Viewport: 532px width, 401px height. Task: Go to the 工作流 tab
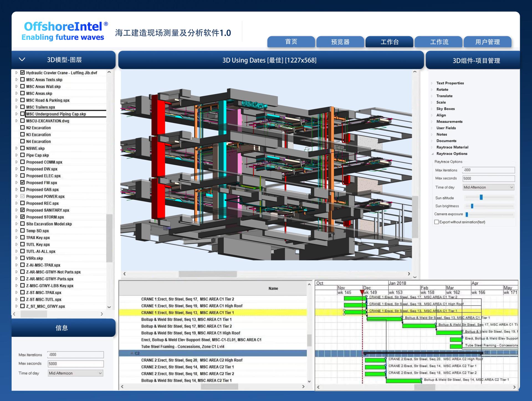439,42
